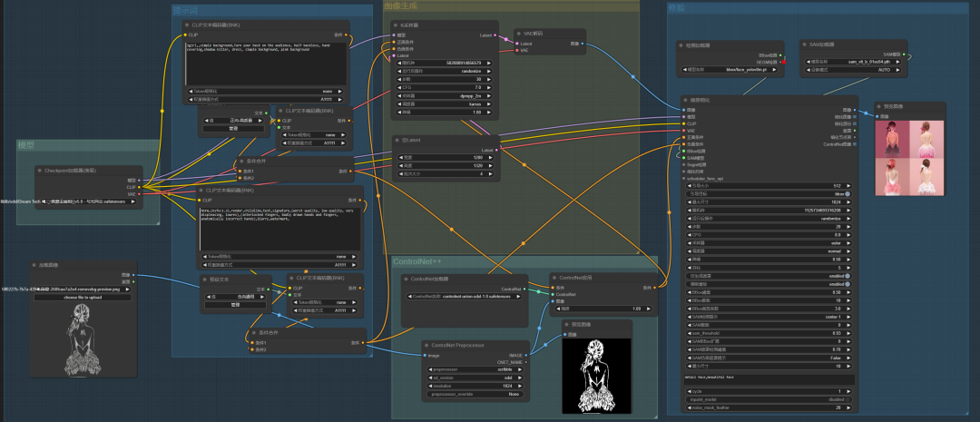
Task: Open the sd_version sdxl dropdown
Action: (x=475, y=378)
